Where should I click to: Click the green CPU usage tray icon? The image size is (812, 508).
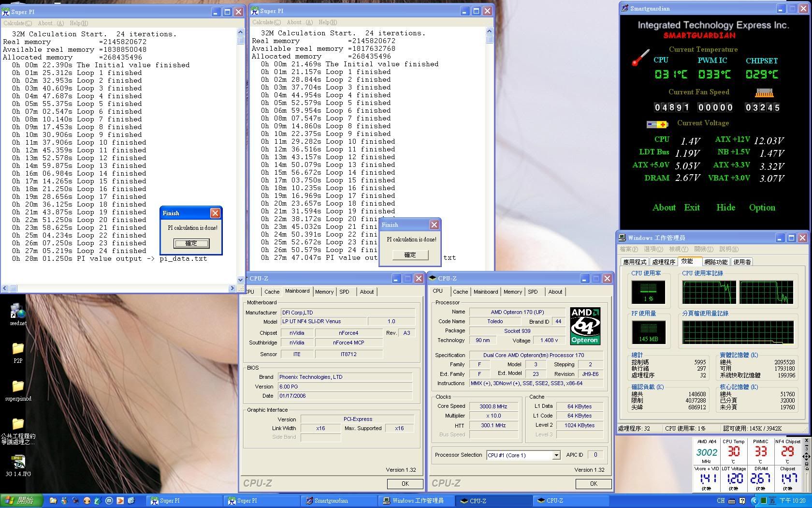tap(764, 501)
